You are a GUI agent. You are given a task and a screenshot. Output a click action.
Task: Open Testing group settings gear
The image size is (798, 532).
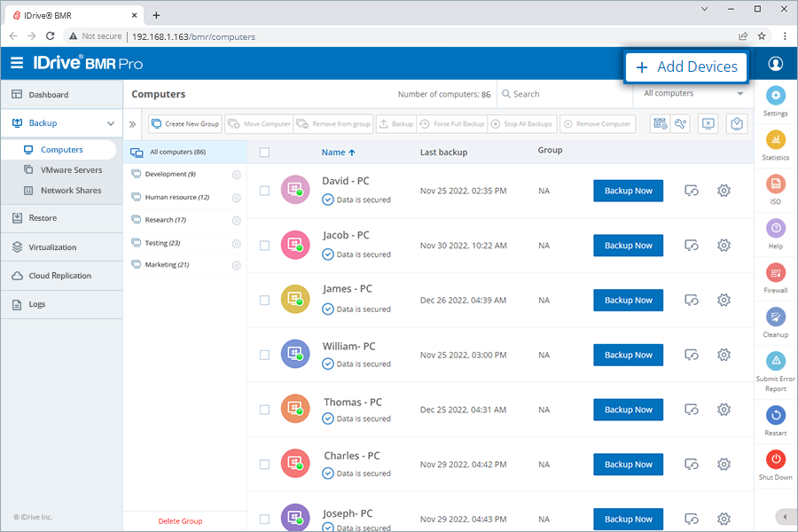tap(236, 244)
